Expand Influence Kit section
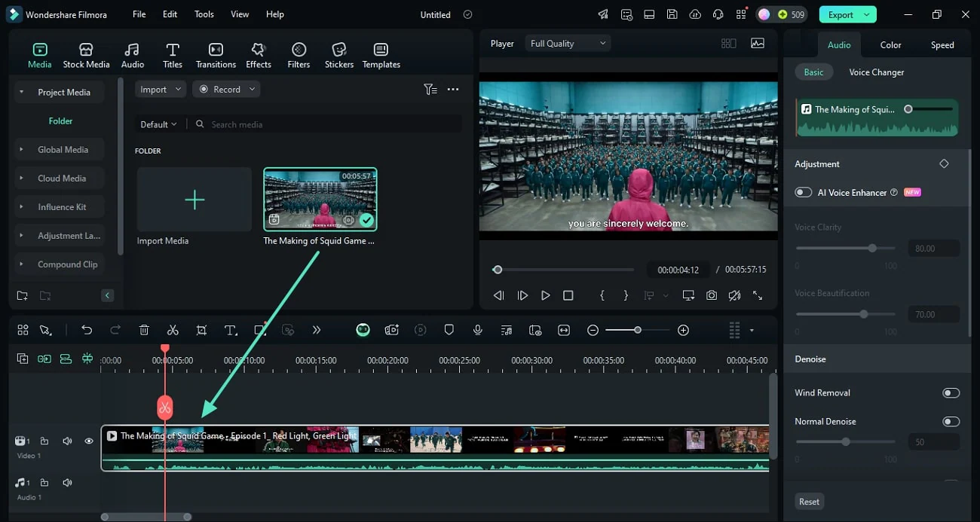The height and width of the screenshot is (522, 980). [x=21, y=206]
